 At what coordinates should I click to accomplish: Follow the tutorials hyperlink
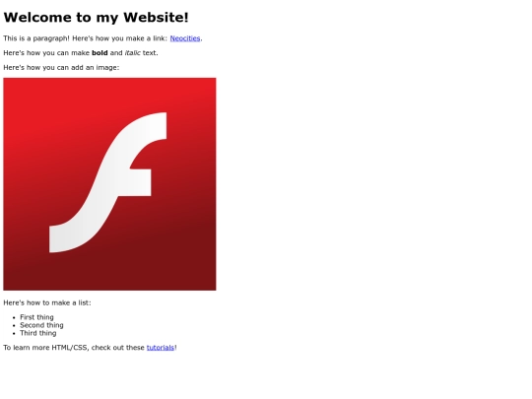coord(161,348)
